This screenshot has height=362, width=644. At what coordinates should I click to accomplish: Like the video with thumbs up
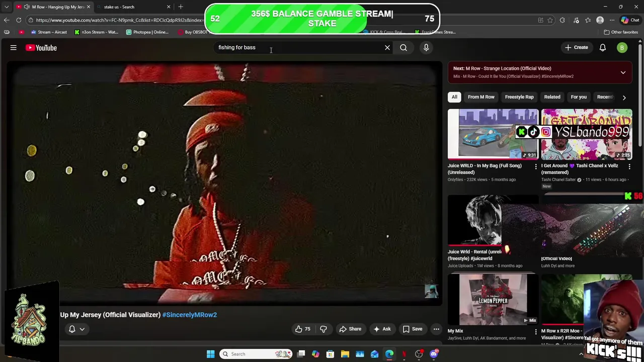(302, 329)
